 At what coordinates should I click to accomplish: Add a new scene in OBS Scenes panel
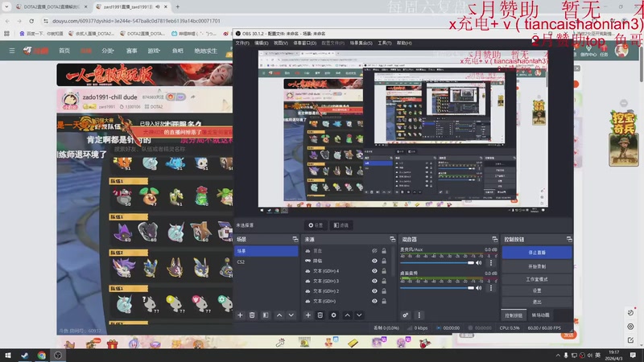tap(240, 315)
